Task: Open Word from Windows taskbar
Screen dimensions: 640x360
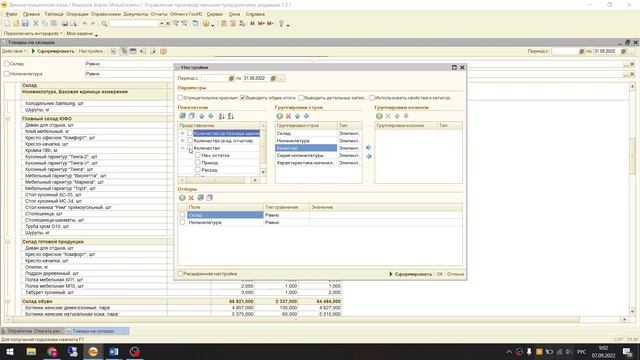Action: [114, 351]
